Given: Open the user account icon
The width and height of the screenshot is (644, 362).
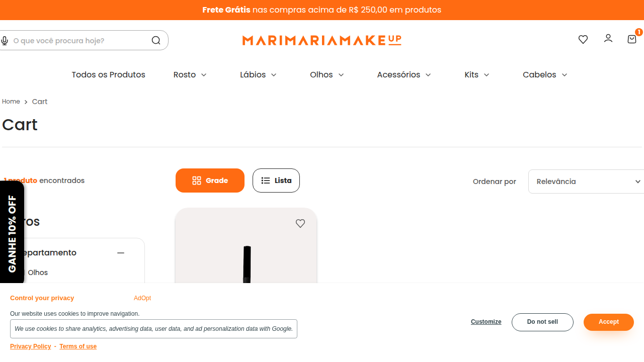Looking at the screenshot, I should click(x=608, y=38).
